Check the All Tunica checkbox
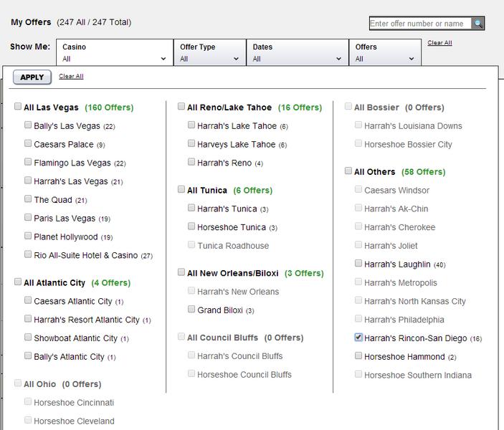504x430 pixels. (x=181, y=189)
